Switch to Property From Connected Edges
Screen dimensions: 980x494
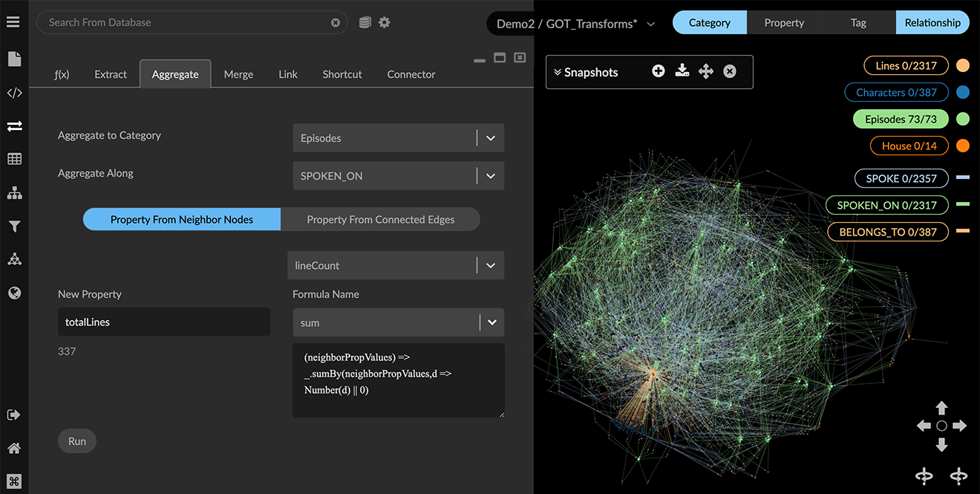tap(380, 219)
